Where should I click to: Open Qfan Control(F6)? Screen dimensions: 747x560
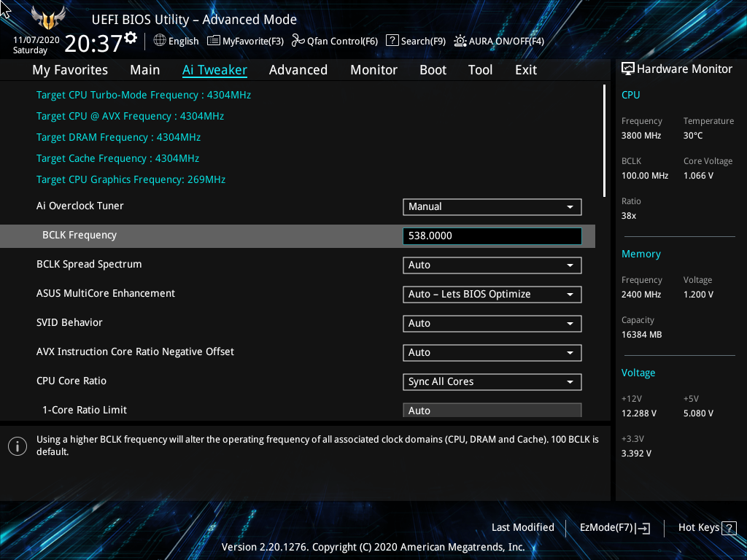click(x=334, y=41)
